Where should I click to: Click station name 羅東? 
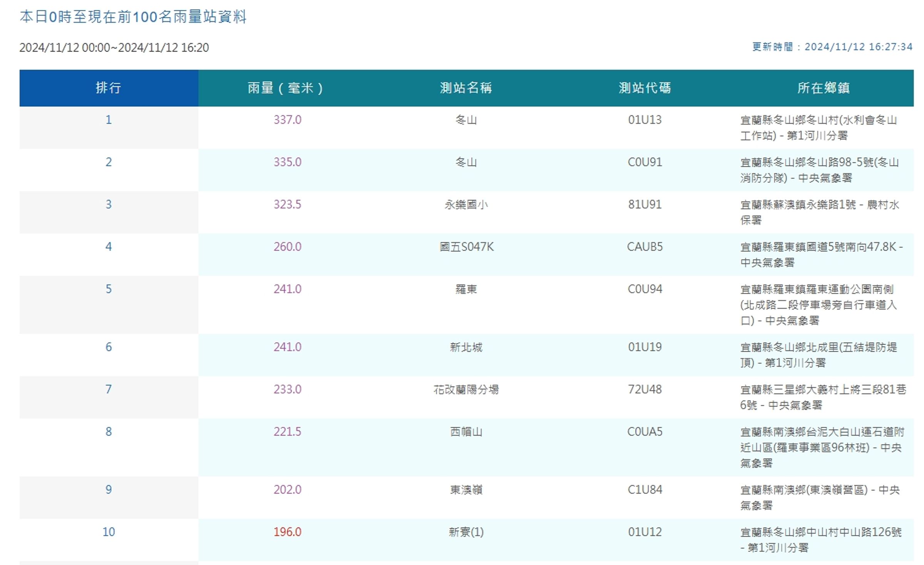(x=466, y=289)
